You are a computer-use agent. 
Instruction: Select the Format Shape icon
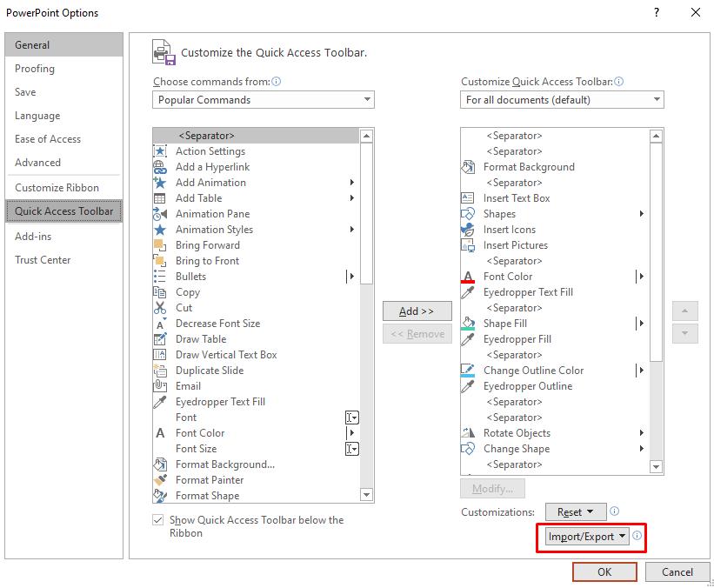tap(160, 496)
